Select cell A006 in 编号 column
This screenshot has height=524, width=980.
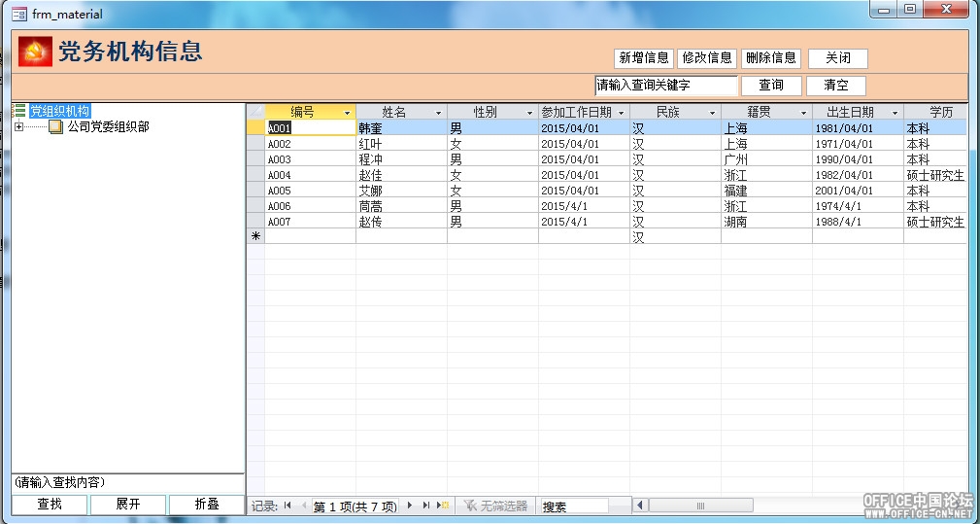coord(311,206)
